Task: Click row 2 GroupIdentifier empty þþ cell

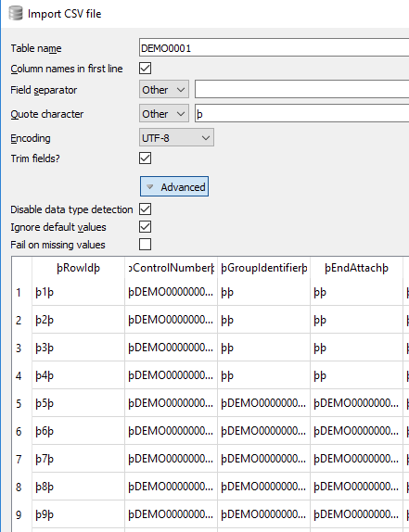Action: pos(263,320)
